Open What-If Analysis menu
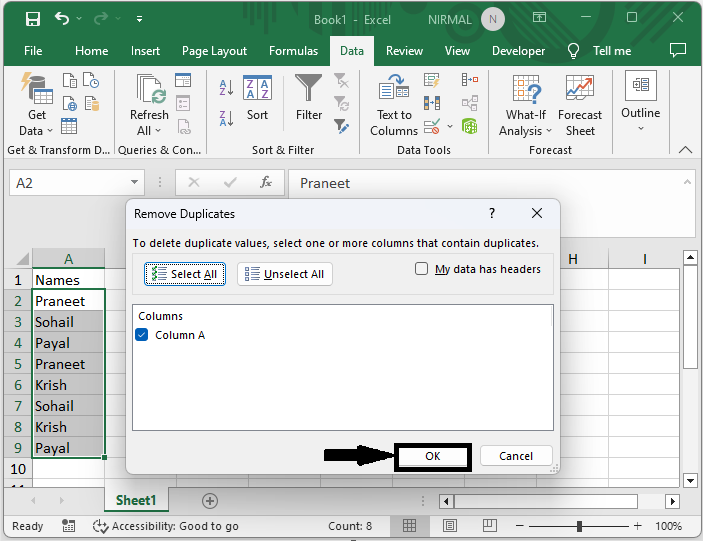The image size is (703, 541). (525, 104)
